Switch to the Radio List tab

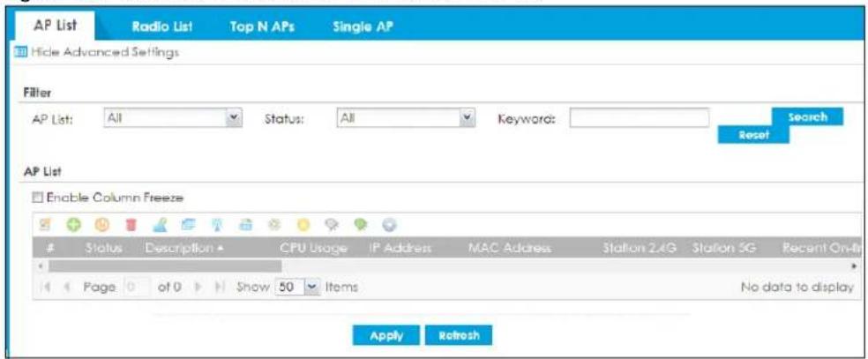(x=161, y=26)
